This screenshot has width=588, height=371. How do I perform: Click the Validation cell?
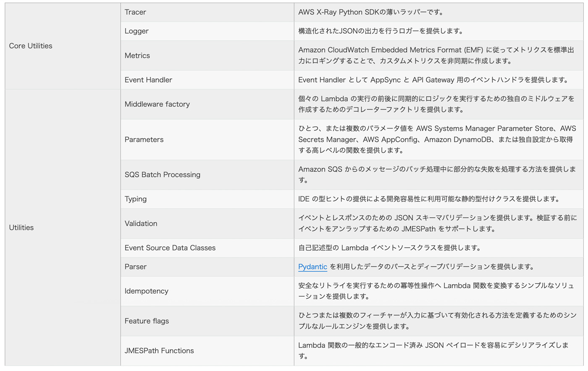click(207, 224)
